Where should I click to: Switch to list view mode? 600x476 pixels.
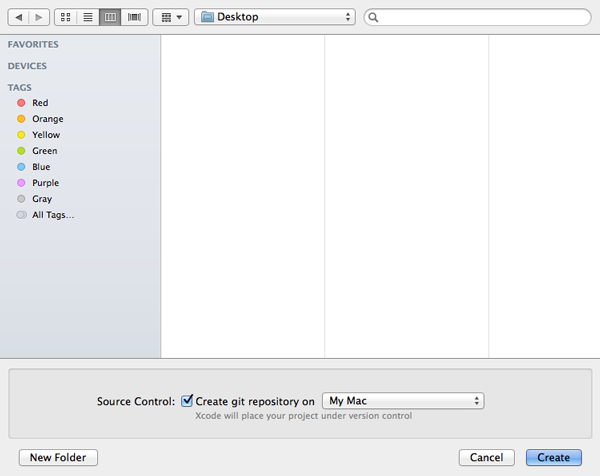click(x=88, y=18)
